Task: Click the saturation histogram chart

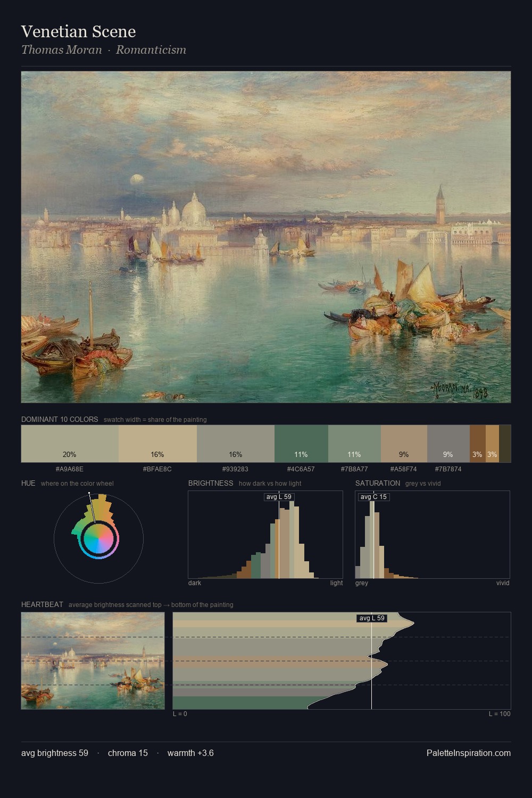Action: [x=433, y=535]
